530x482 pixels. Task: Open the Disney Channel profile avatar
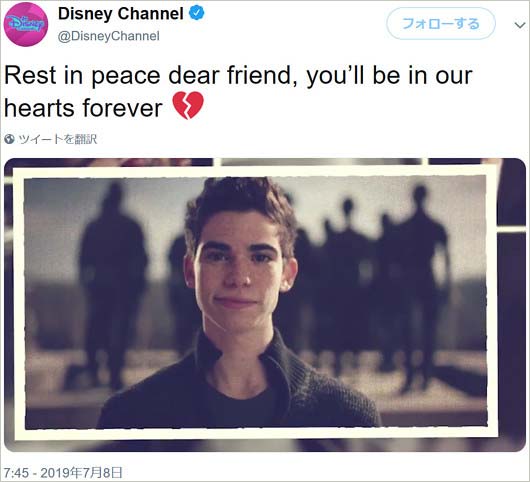26,24
